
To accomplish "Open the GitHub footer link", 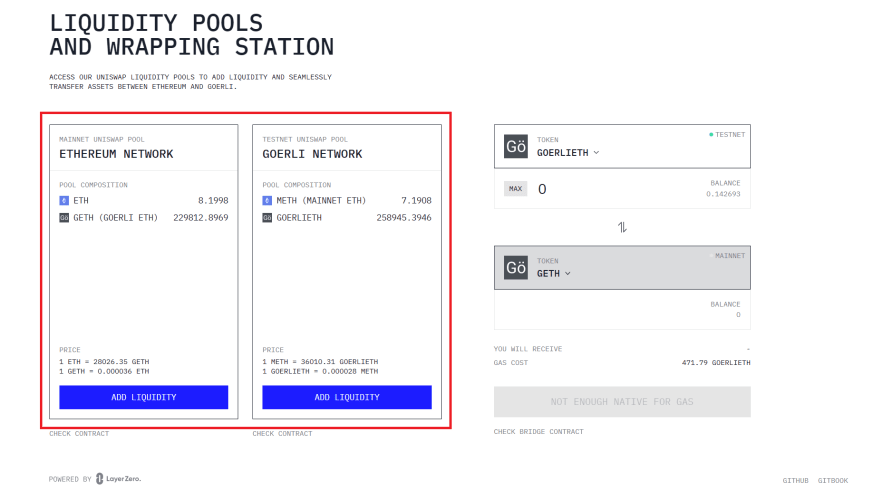I will point(795,481).
